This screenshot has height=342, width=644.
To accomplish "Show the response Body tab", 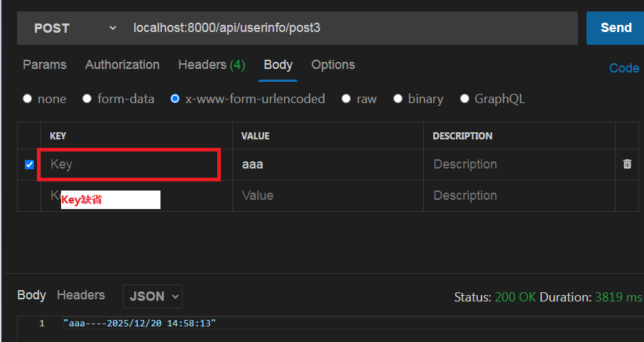I will click(32, 295).
